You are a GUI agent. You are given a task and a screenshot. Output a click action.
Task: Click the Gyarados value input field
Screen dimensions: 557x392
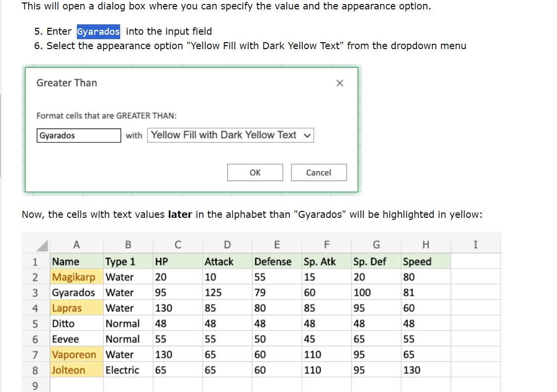point(79,135)
